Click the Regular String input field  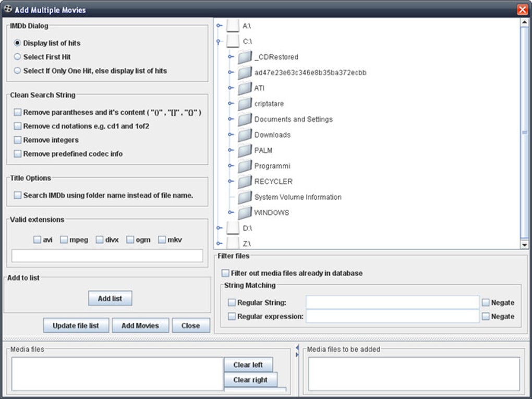[x=391, y=303]
